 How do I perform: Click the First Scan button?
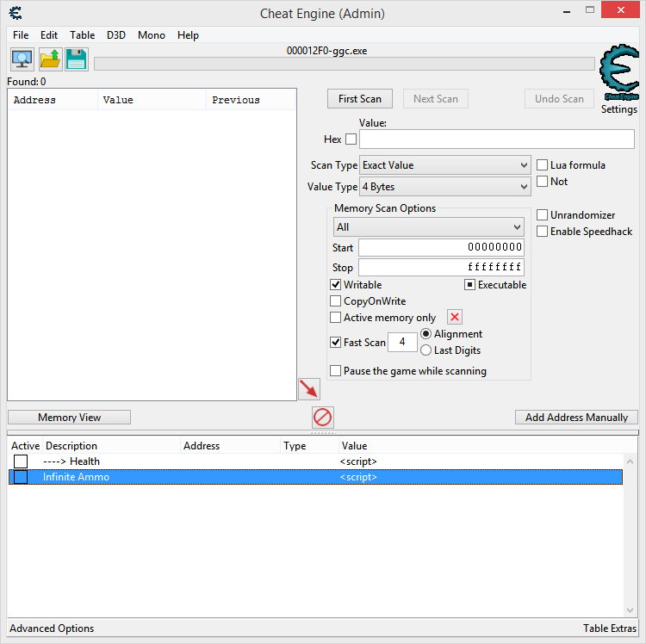tap(360, 99)
